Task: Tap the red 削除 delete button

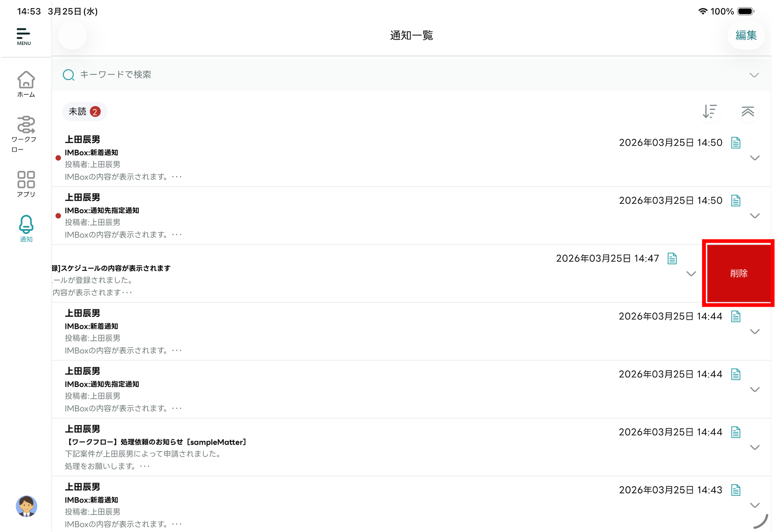Action: point(738,273)
